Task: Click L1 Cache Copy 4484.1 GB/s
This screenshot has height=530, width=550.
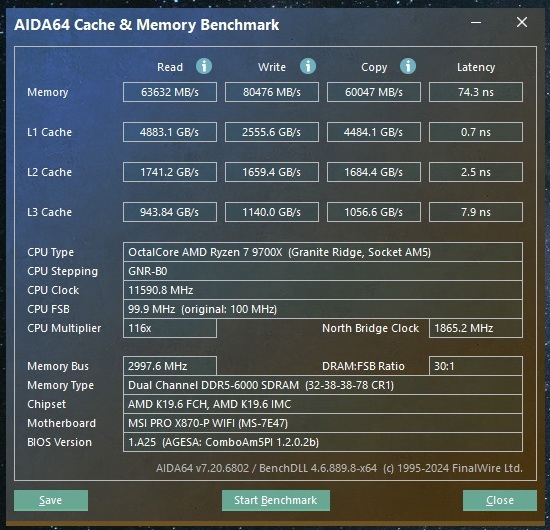Action: tap(374, 132)
